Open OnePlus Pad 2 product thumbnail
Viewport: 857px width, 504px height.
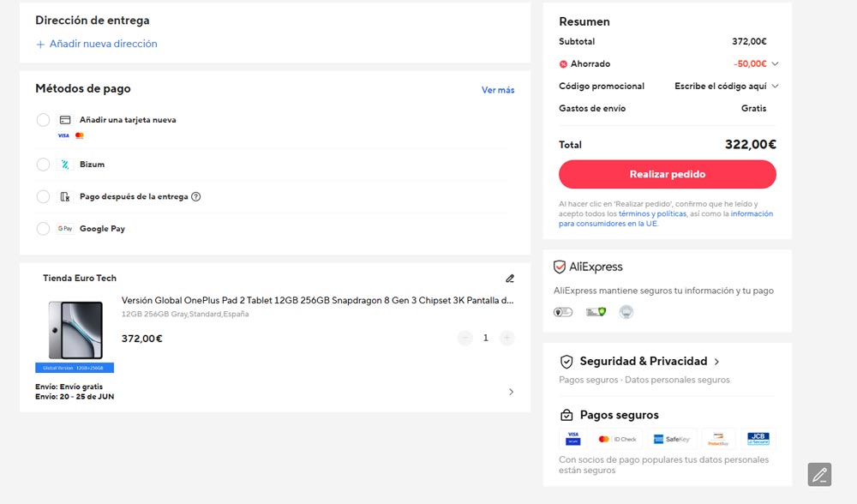pos(75,334)
